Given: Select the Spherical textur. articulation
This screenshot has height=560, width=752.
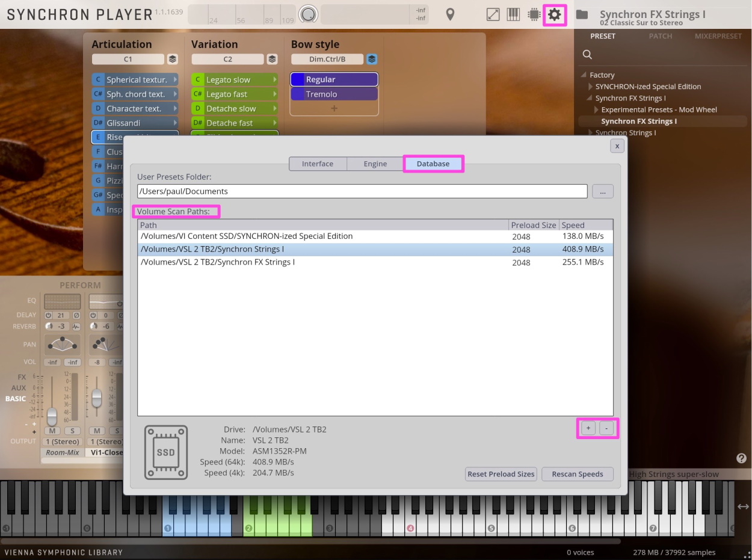Looking at the screenshot, I should [x=135, y=79].
